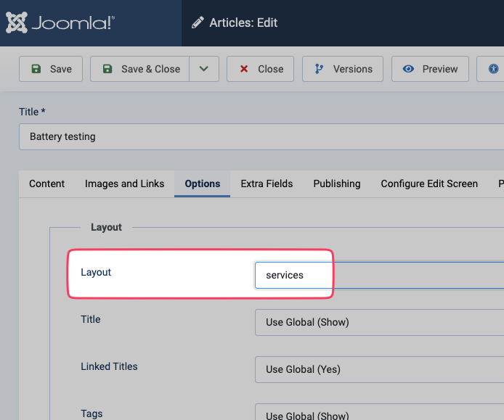This screenshot has width=504, height=420.
Task: Expand the Save & Close dropdown arrow
Action: [204, 69]
